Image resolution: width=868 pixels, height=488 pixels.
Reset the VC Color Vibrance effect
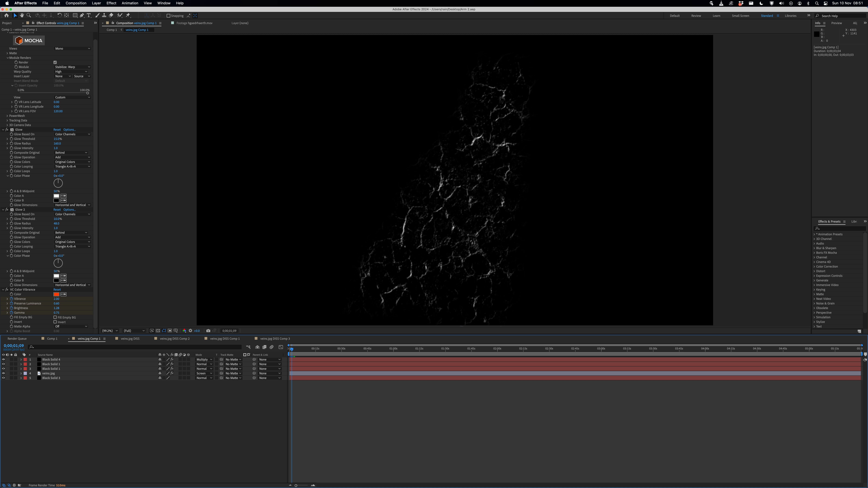click(57, 290)
